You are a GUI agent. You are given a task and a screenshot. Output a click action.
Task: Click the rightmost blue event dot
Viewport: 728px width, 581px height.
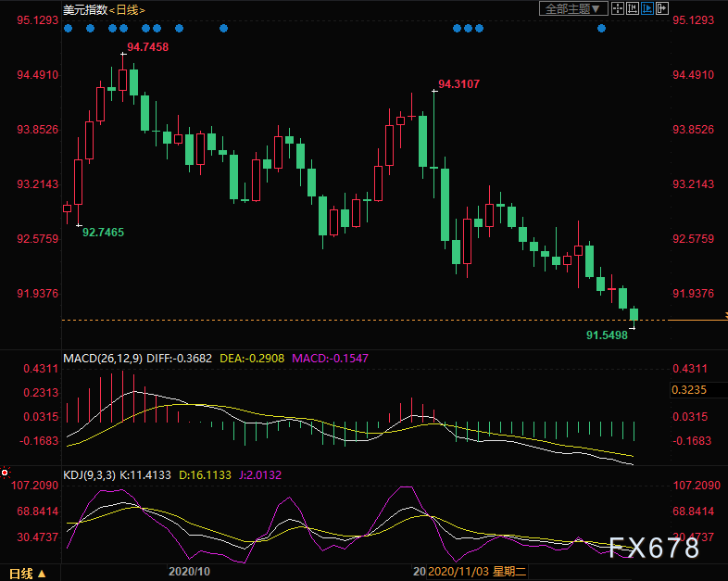(x=602, y=29)
